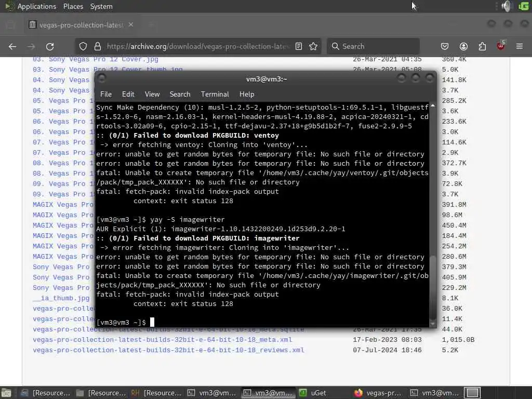Open the 03. Sony Vegas Pro 12 Cover.jpg link

click(96, 59)
